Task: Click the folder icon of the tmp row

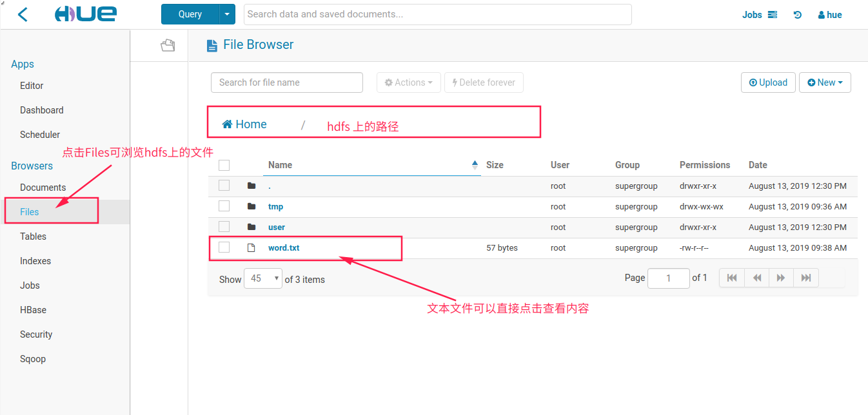Action: point(252,207)
